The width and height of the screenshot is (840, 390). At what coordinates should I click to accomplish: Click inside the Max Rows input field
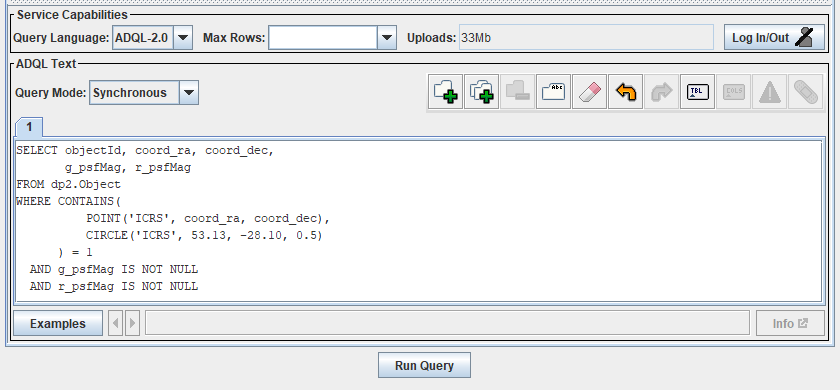coord(323,38)
